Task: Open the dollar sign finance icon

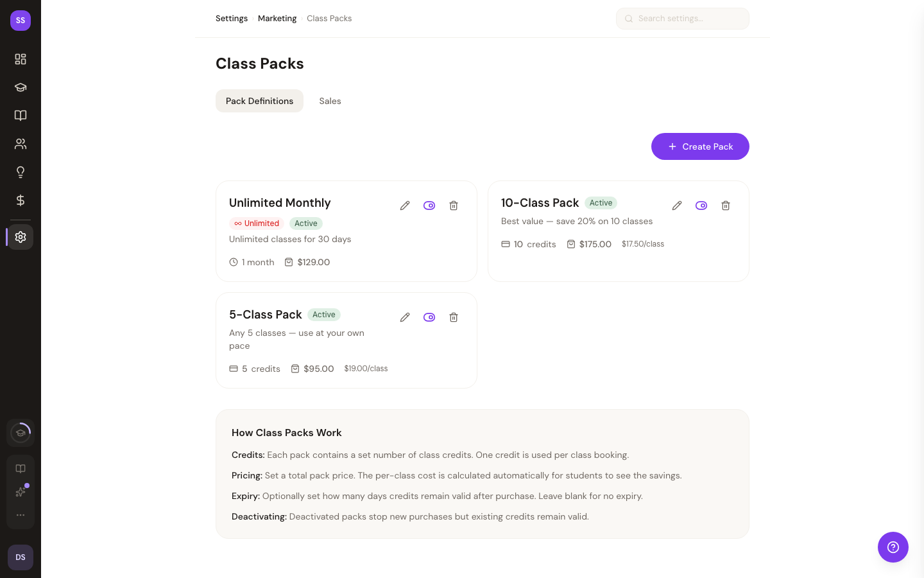Action: click(21, 200)
